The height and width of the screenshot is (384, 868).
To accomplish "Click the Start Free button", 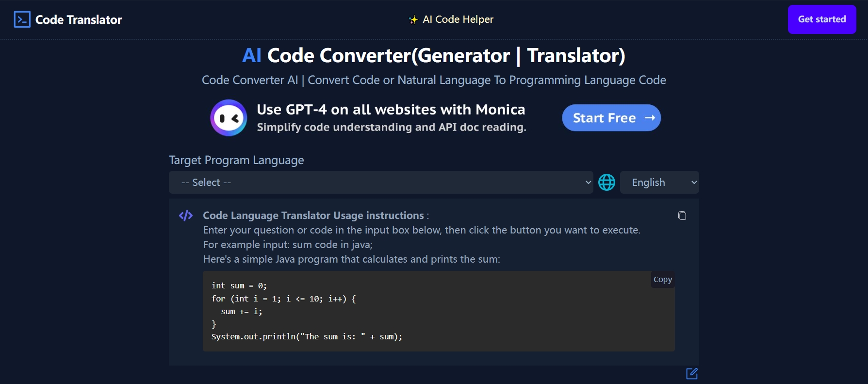I will point(611,118).
